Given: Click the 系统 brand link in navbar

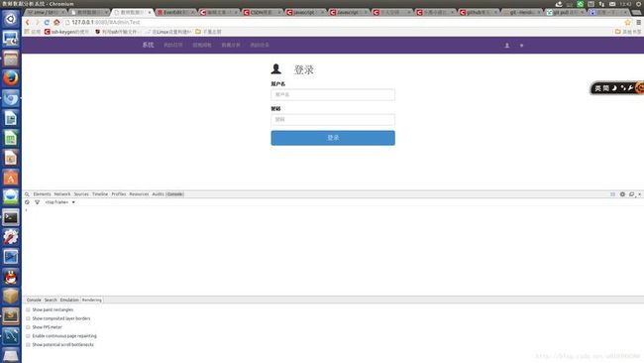Looking at the screenshot, I should (148, 45).
